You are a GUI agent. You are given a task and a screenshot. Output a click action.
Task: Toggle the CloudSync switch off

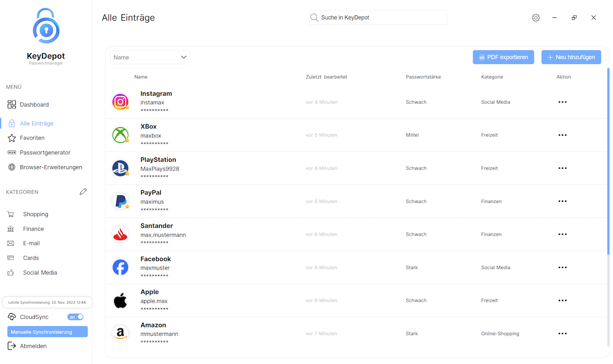(x=76, y=317)
